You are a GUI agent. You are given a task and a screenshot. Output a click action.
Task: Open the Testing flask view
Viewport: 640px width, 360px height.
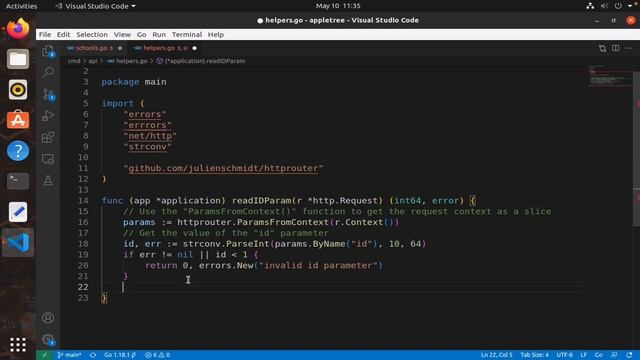(48, 180)
